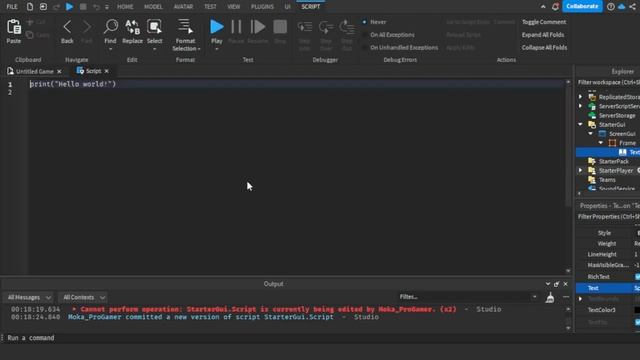
Task: Collapse the ribbon with the up chevron
Action: (x=543, y=7)
